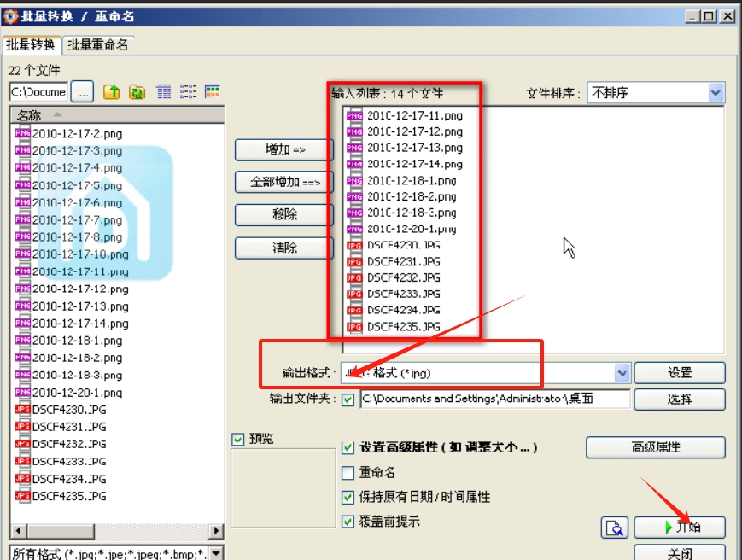Switch to the 批量重命名 tab
The image size is (742, 560).
(x=98, y=45)
